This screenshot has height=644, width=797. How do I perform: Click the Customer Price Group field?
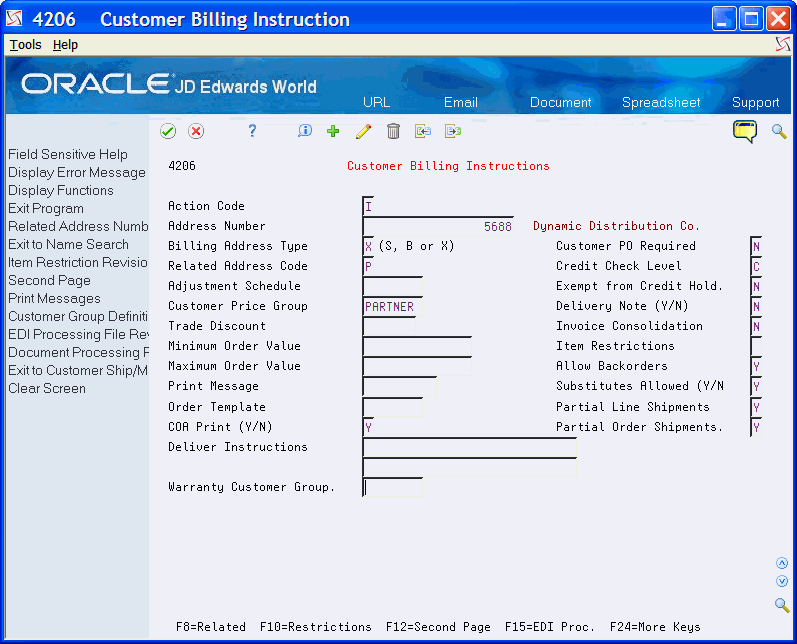click(x=393, y=306)
